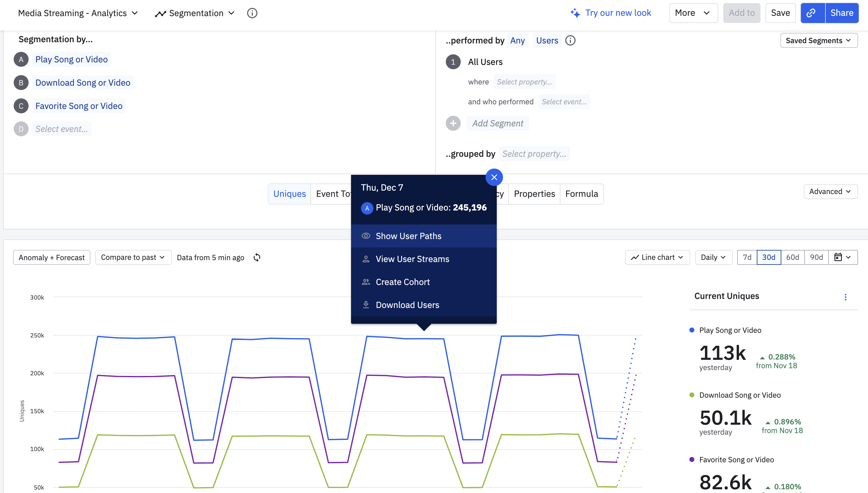Open Current Uniques three-dot menu
868x493 pixels.
point(845,296)
